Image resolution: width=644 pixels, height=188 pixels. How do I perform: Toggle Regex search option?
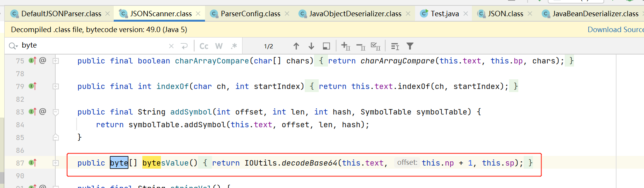(x=234, y=46)
